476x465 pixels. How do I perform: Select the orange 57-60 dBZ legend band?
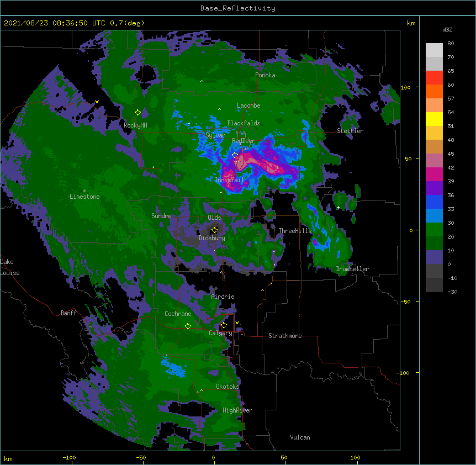pyautogui.click(x=434, y=91)
